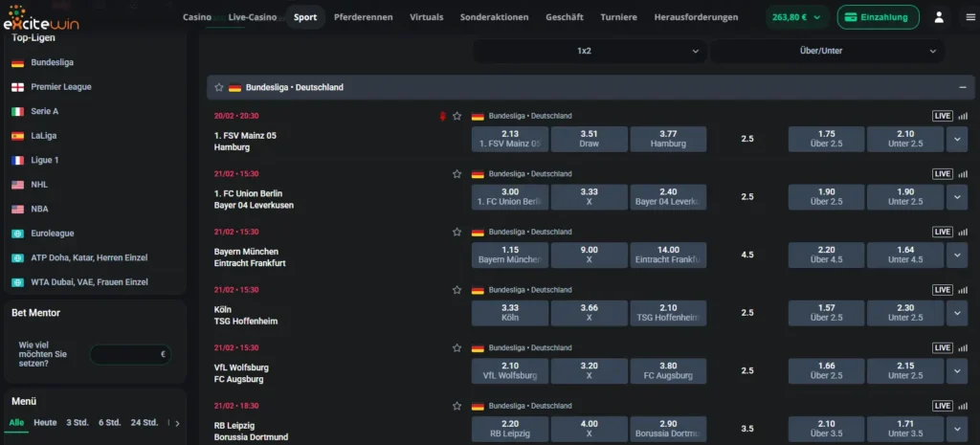Show more Menü time filters arrow
The image size is (980, 445).
click(177, 423)
